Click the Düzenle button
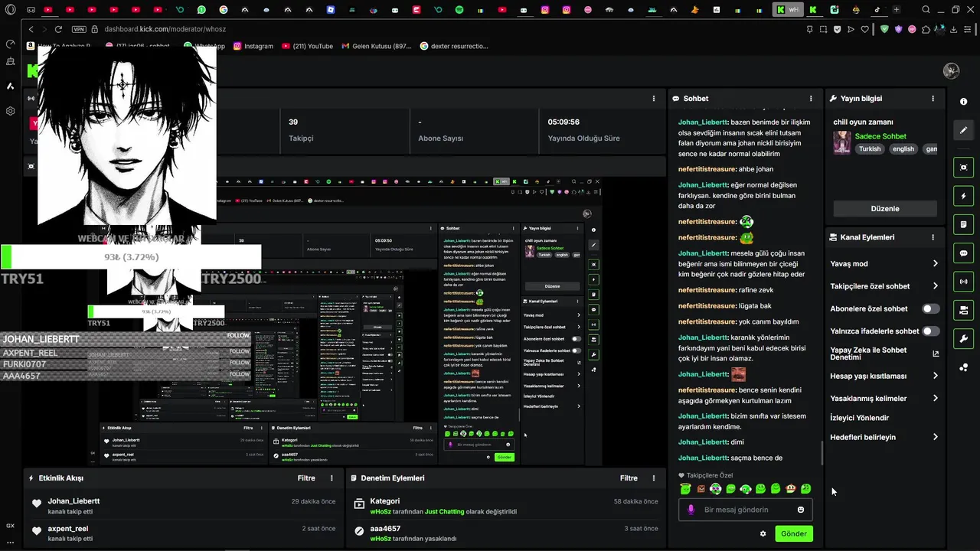980x551 pixels. pyautogui.click(x=885, y=208)
